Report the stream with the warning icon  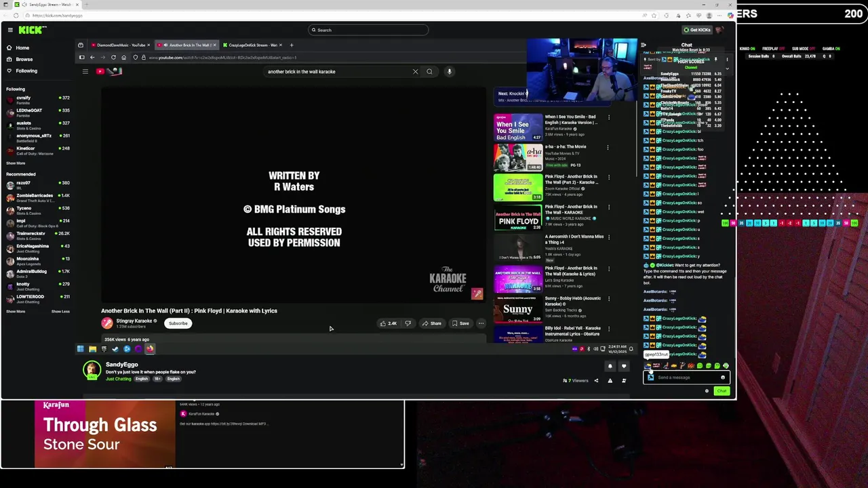tap(610, 381)
